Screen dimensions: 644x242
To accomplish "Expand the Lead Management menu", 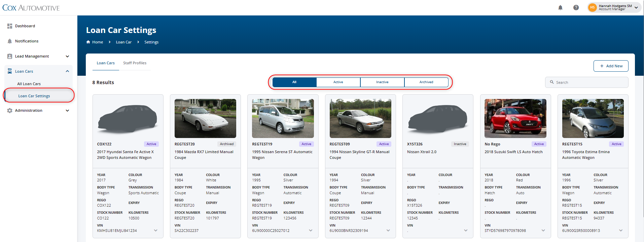I will pos(67,56).
